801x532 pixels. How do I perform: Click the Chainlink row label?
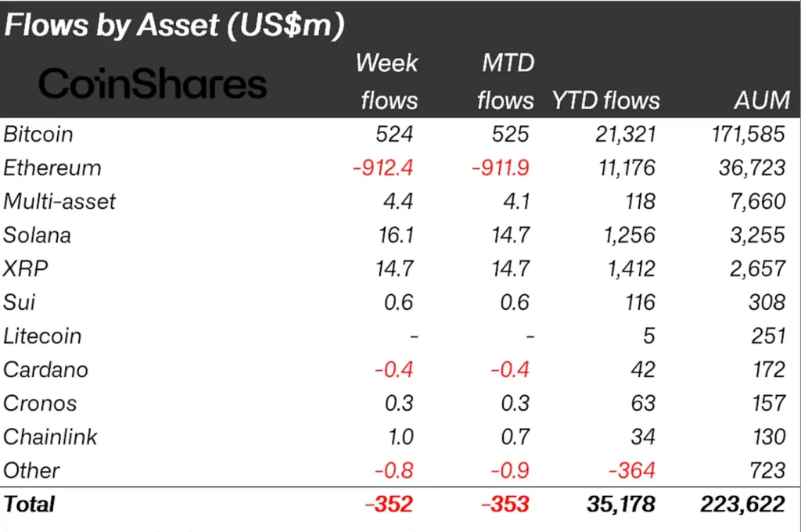50,437
